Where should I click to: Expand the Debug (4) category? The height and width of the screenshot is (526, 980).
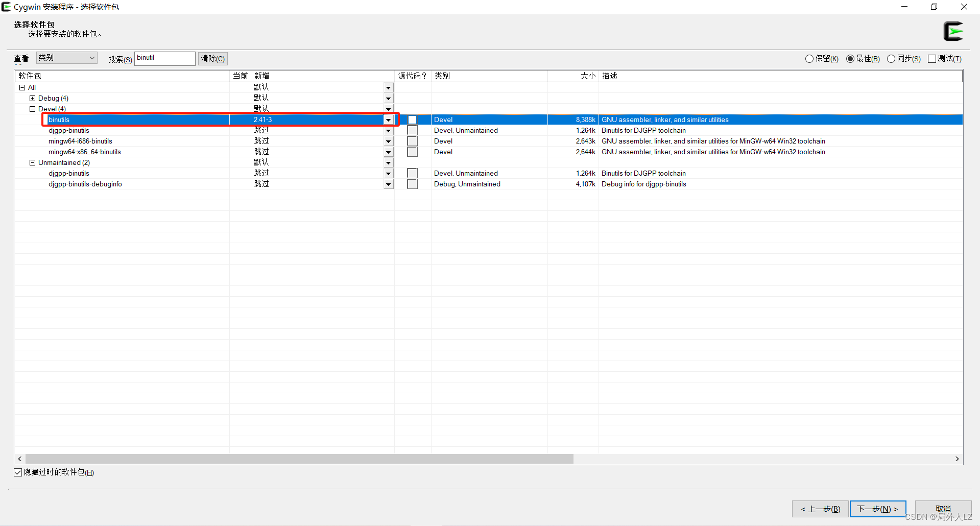[x=32, y=98]
